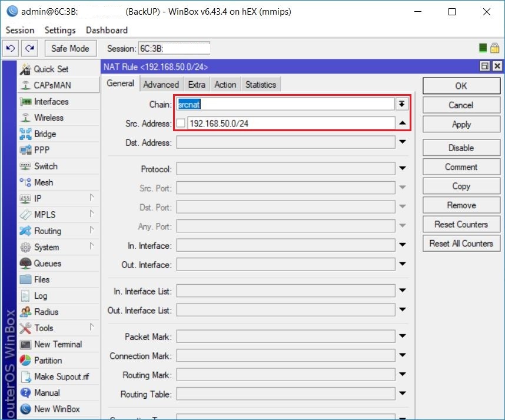Open the Manual
This screenshot has height=420, width=505.
[x=59, y=392]
